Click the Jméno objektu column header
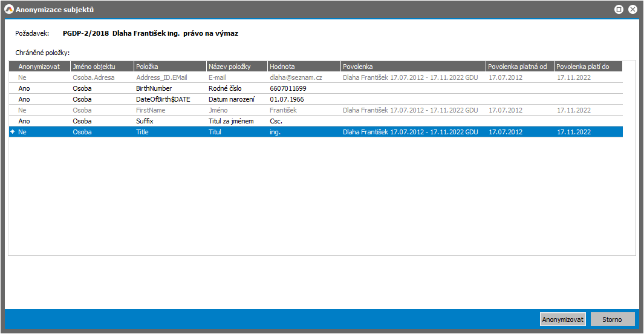 101,67
